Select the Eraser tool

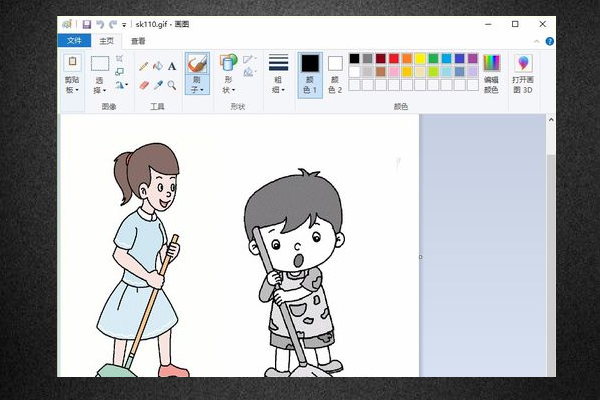point(144,85)
